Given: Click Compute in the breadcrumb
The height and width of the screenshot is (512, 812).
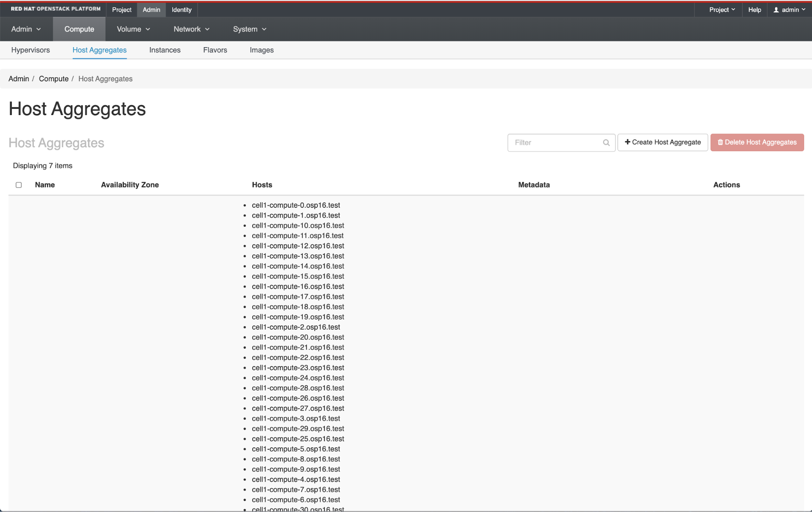Looking at the screenshot, I should 54,79.
